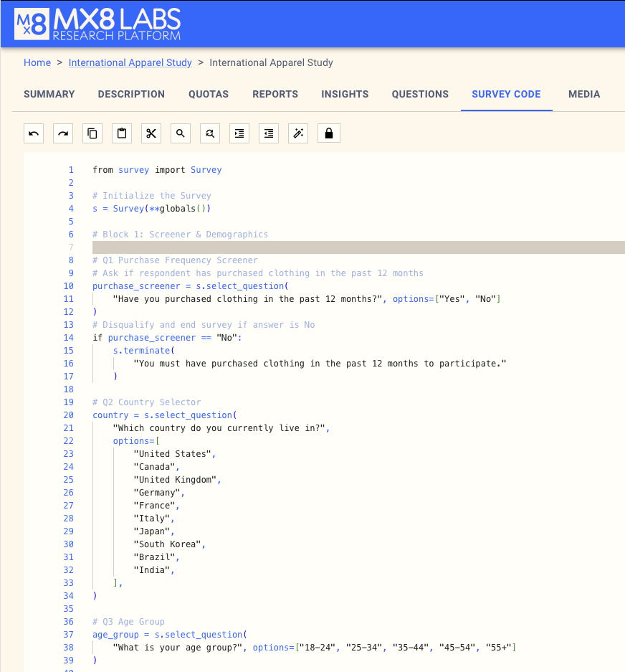The height and width of the screenshot is (672, 625).
Task: Go to the Questions tab
Action: (x=420, y=94)
